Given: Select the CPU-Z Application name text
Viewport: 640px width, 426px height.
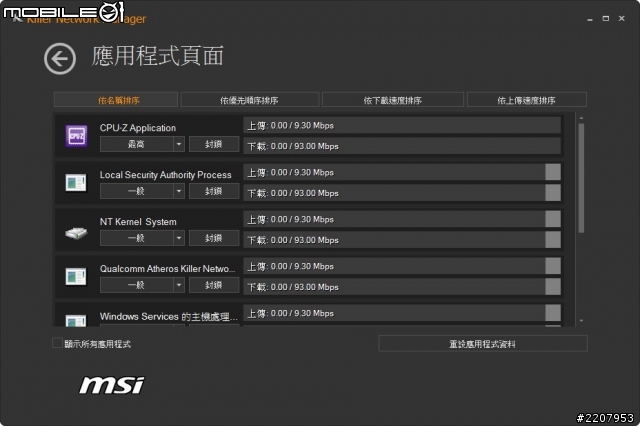Looking at the screenshot, I should [x=138, y=128].
